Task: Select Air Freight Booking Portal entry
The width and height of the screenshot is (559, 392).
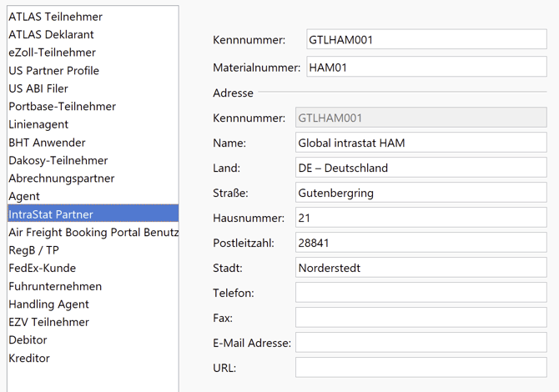Action: point(92,233)
